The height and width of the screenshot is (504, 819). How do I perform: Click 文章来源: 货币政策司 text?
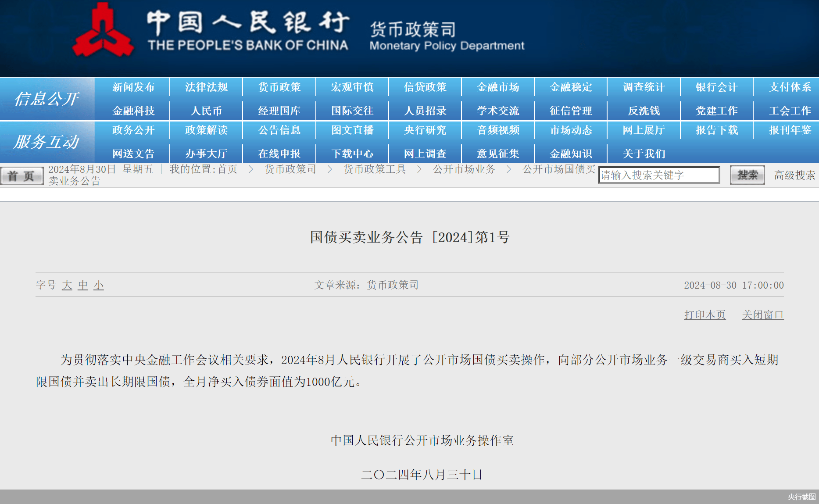(366, 285)
